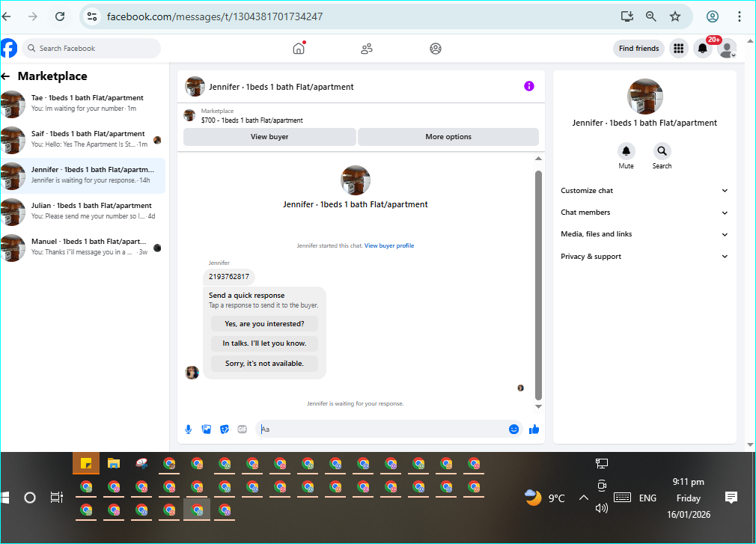Choose a sticker from the sticker icon
The height and width of the screenshot is (544, 756).
pos(225,430)
